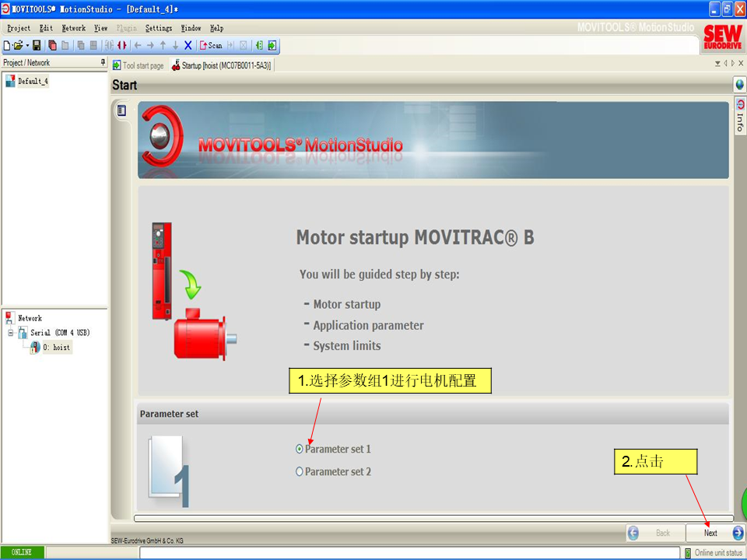Click the Save project diskette icon
747x560 pixels.
37,46
